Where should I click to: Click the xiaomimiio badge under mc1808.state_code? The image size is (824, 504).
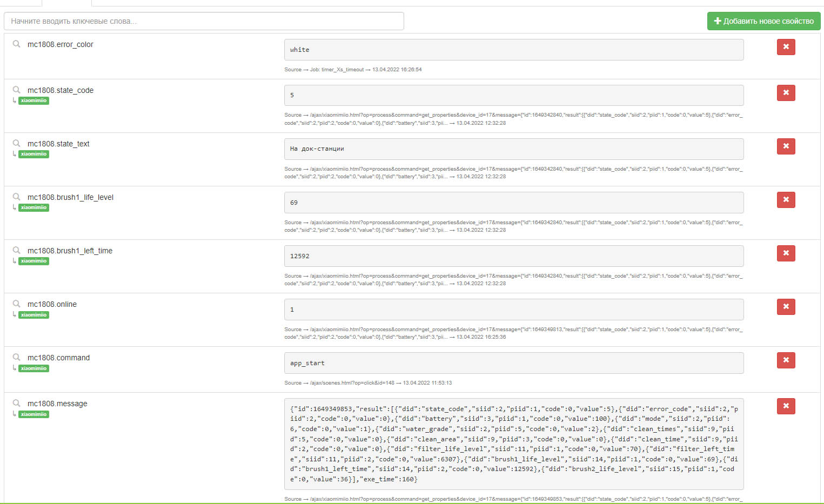pos(34,100)
